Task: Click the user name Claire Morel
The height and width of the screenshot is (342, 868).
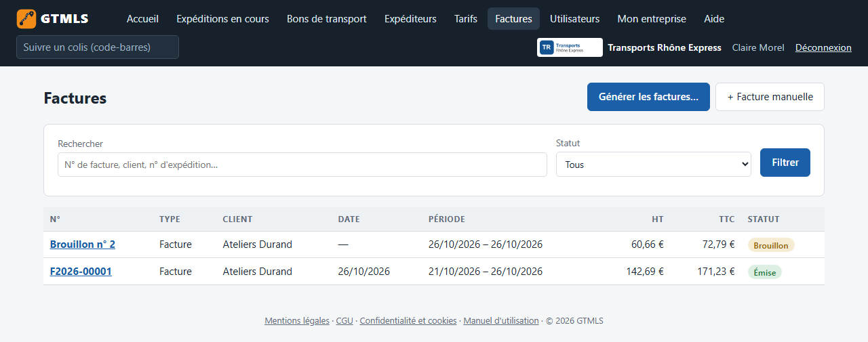Action: [x=758, y=47]
